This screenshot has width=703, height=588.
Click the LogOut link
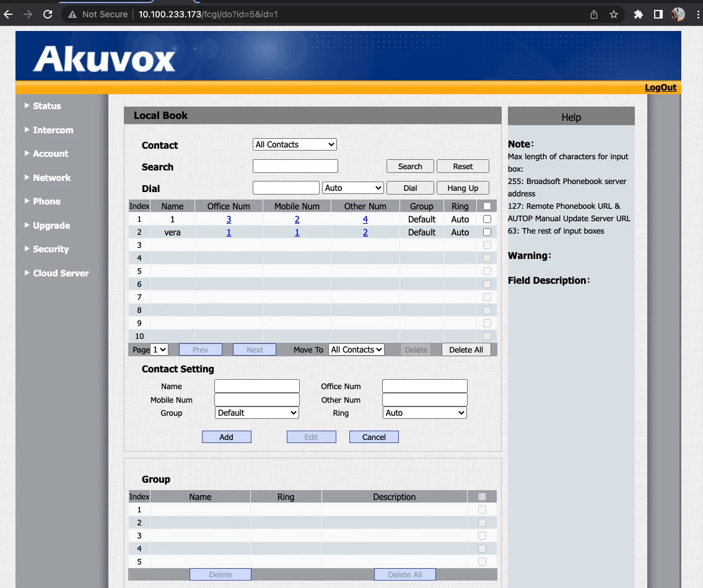(660, 87)
